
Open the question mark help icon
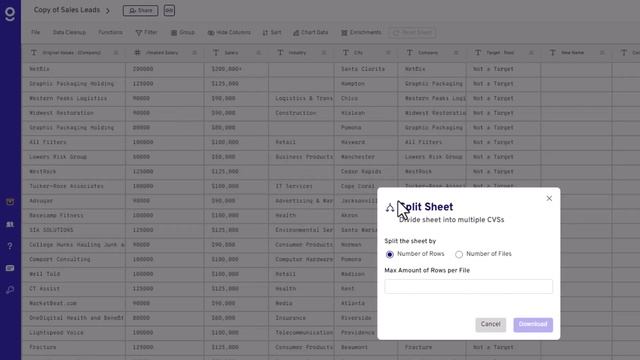click(10, 246)
